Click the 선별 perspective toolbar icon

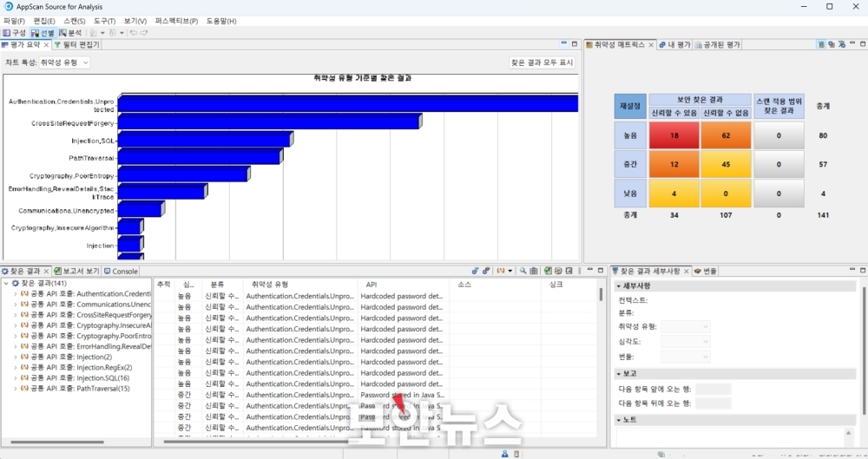43,33
